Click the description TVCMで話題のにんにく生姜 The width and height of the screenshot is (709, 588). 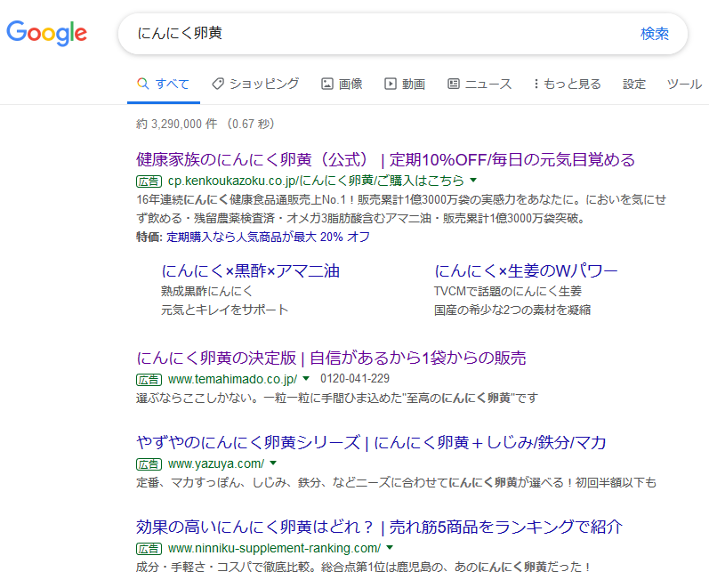[x=508, y=291]
